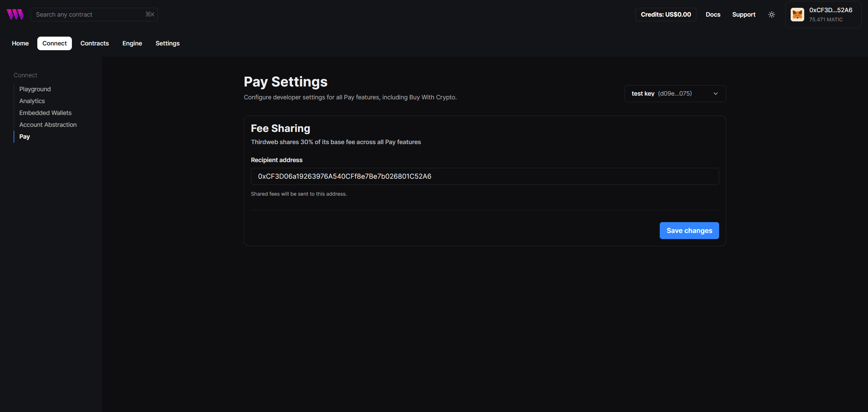Viewport: 868px width, 412px height.
Task: Open Playground in the Connect sidebar
Action: (x=35, y=89)
